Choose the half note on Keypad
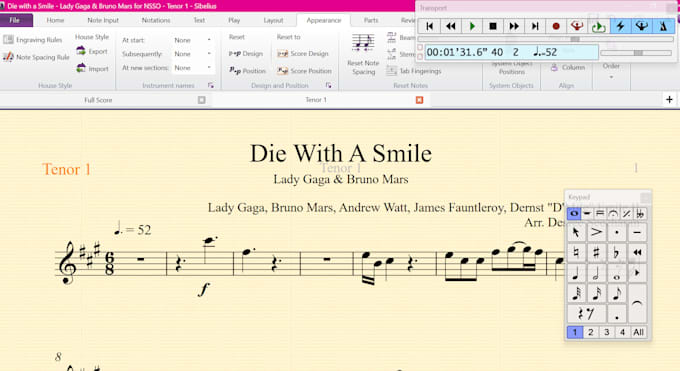Image resolution: width=680 pixels, height=371 pixels. (596, 273)
